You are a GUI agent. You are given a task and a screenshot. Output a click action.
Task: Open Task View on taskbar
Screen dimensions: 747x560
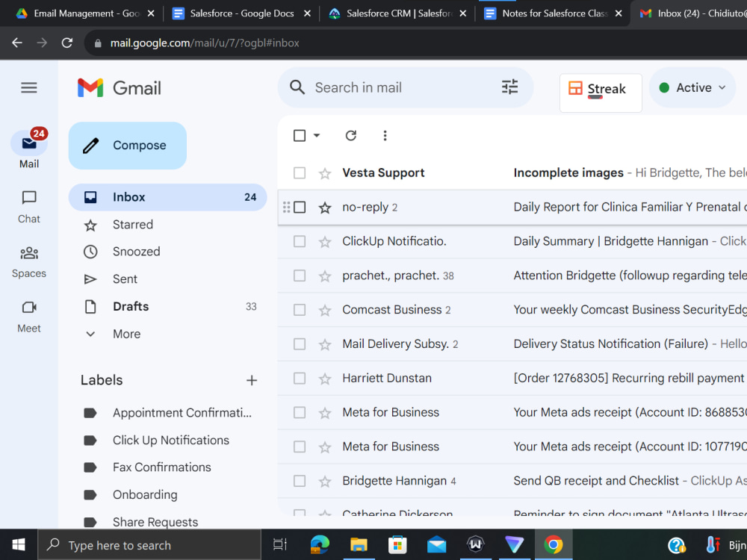pos(280,545)
